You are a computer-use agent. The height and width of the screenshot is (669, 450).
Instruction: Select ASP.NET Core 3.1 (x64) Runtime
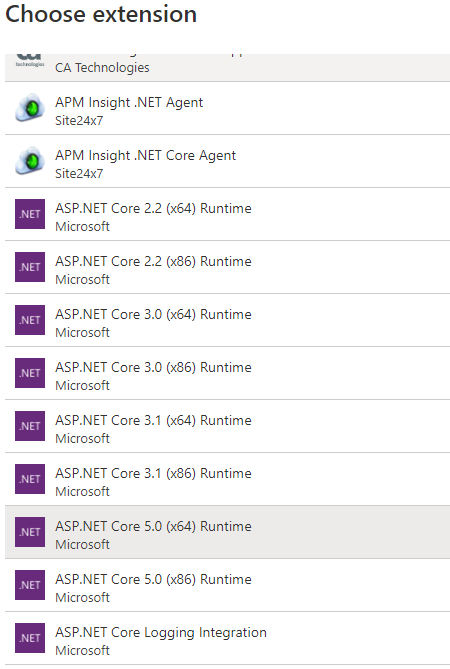227,426
